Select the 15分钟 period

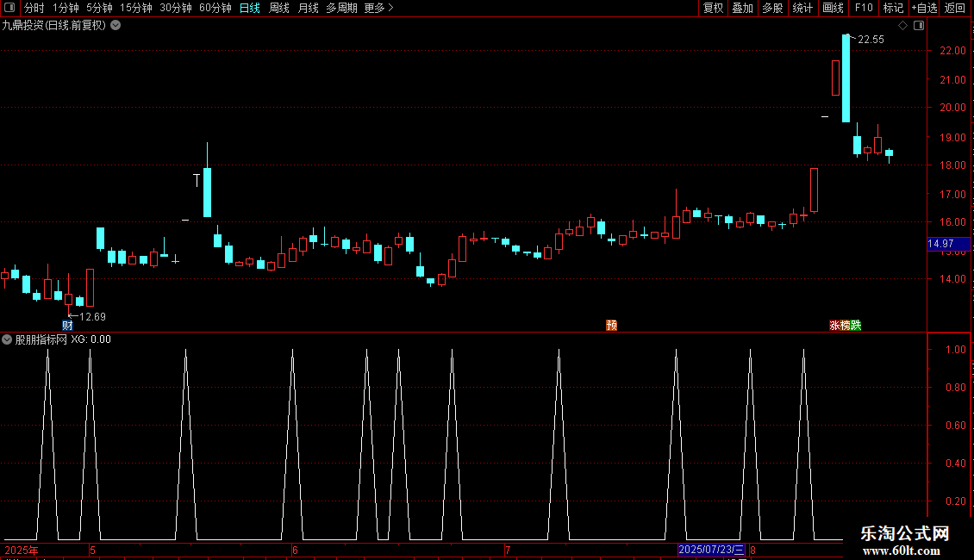(136, 8)
